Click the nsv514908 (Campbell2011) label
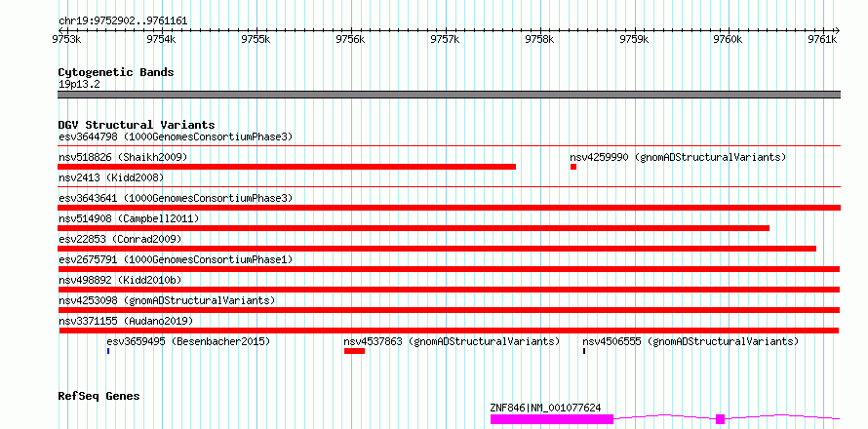Viewport: 868px width, 429px height. [129, 218]
